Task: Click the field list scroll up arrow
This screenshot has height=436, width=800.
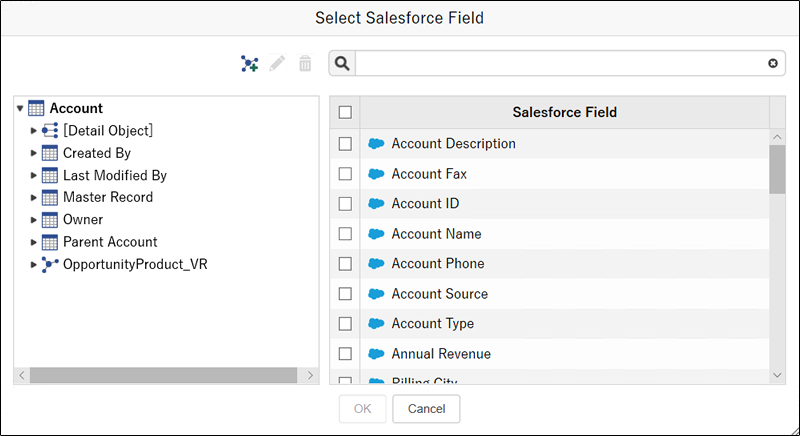Action: [777, 137]
